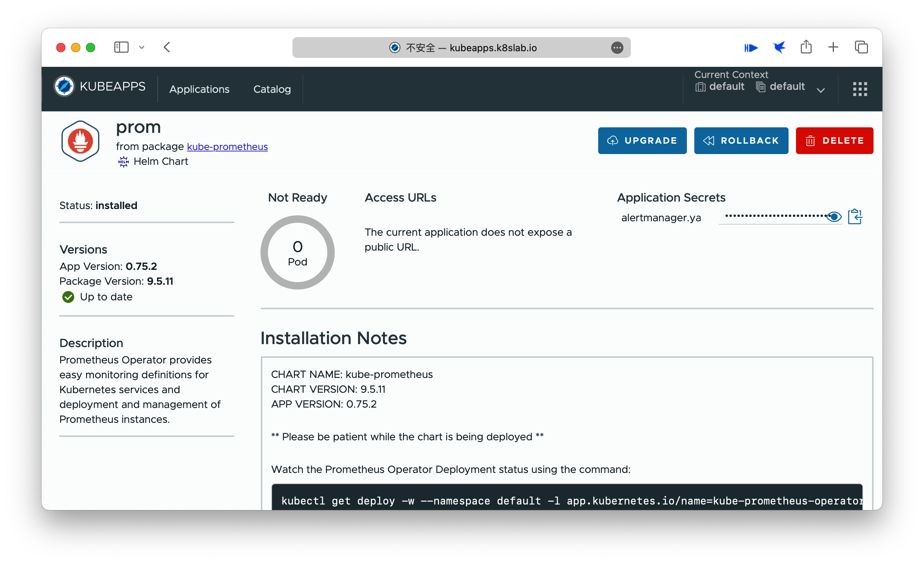The image size is (924, 565).
Task: Click the Prometheus flame app icon
Action: pos(80,141)
